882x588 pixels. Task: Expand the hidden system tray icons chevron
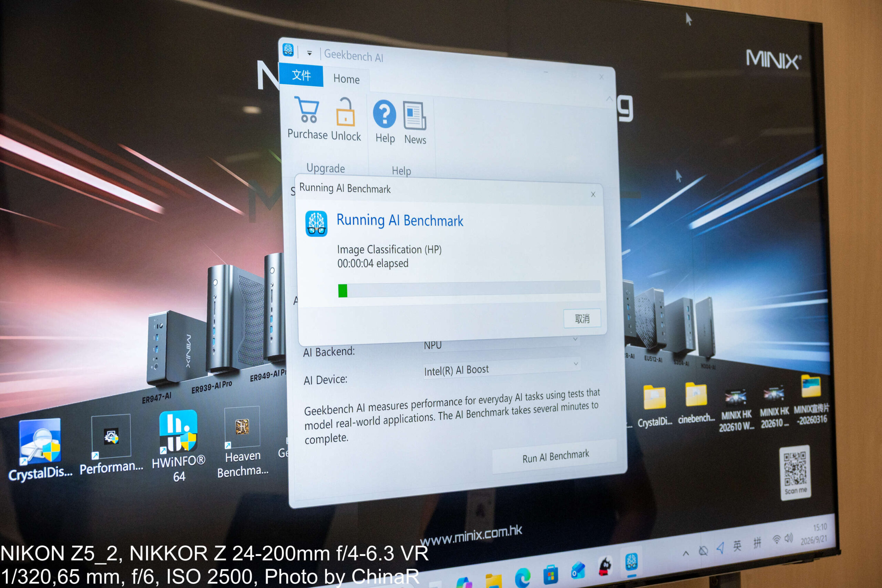[686, 554]
